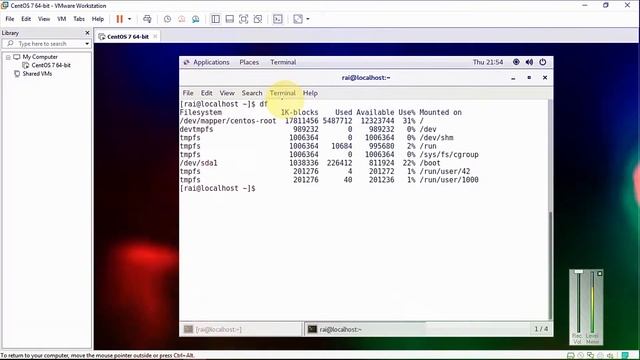
Task: Select My Computer in the library tree
Action: [x=40, y=57]
